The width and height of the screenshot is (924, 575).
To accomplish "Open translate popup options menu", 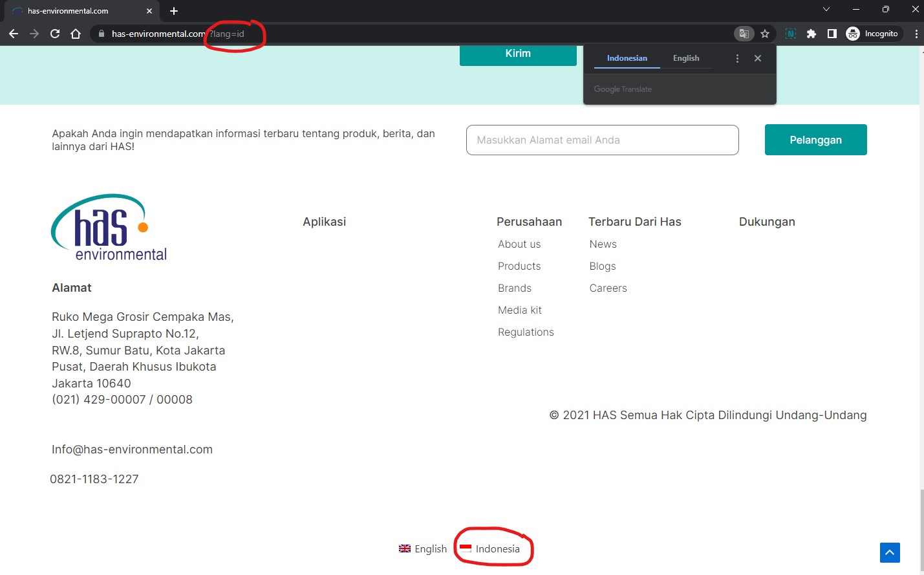I will (x=737, y=58).
